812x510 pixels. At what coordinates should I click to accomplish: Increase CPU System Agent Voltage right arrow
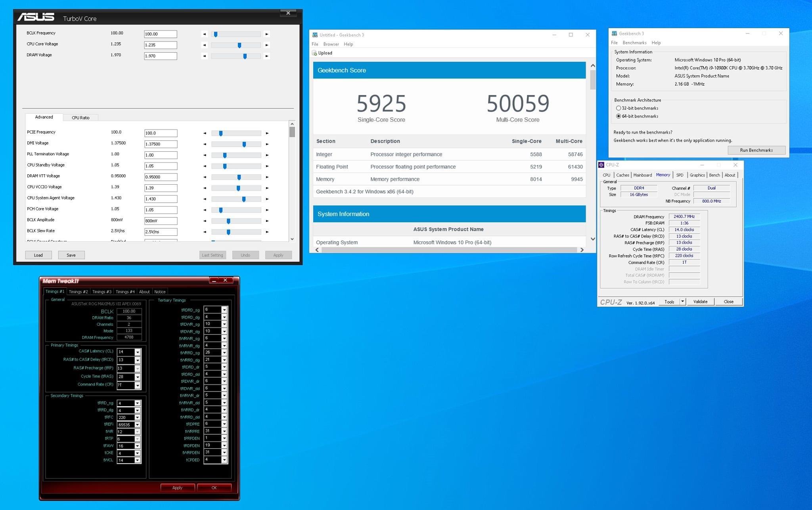click(267, 199)
